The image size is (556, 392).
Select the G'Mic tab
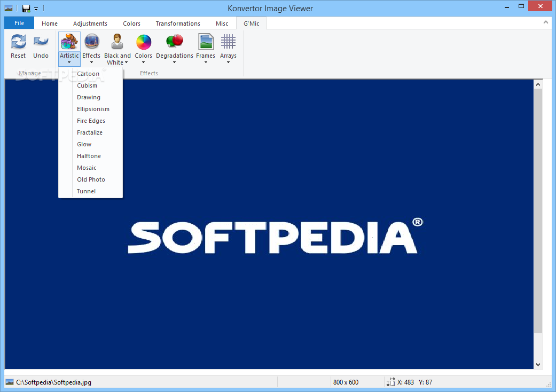coord(252,23)
